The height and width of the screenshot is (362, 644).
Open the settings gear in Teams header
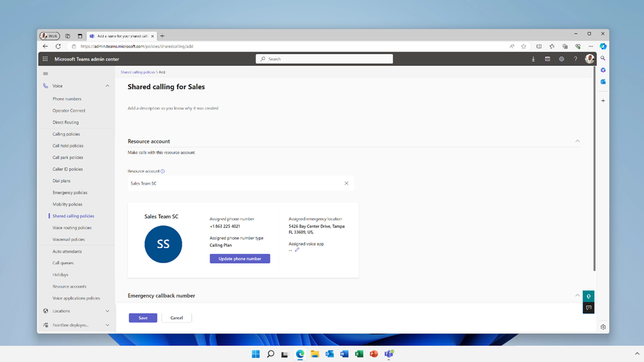561,59
